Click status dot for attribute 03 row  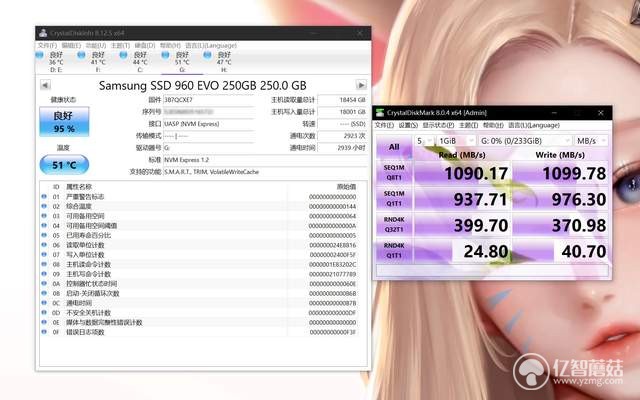coord(44,216)
